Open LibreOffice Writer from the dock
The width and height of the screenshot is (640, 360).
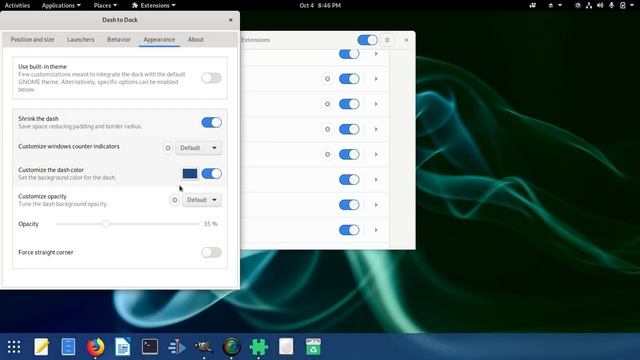(122, 347)
